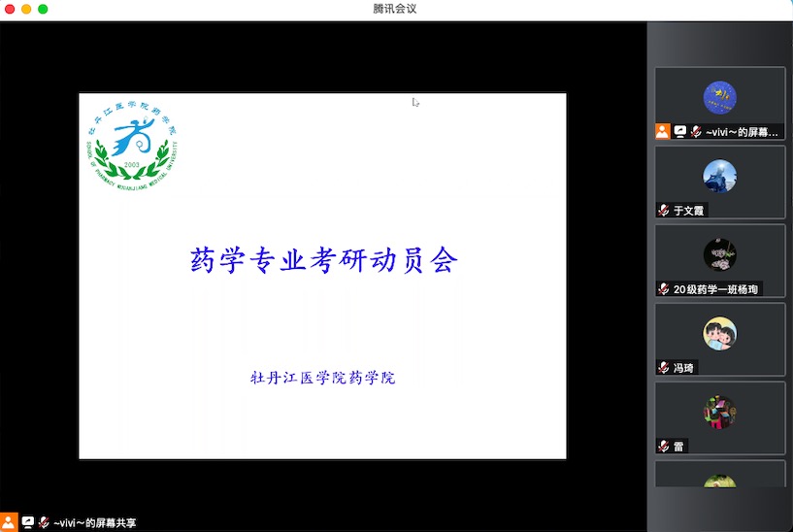The image size is (793, 532).
Task: Click muted mic icon for 20级药学一班杨珣
Action: [663, 289]
